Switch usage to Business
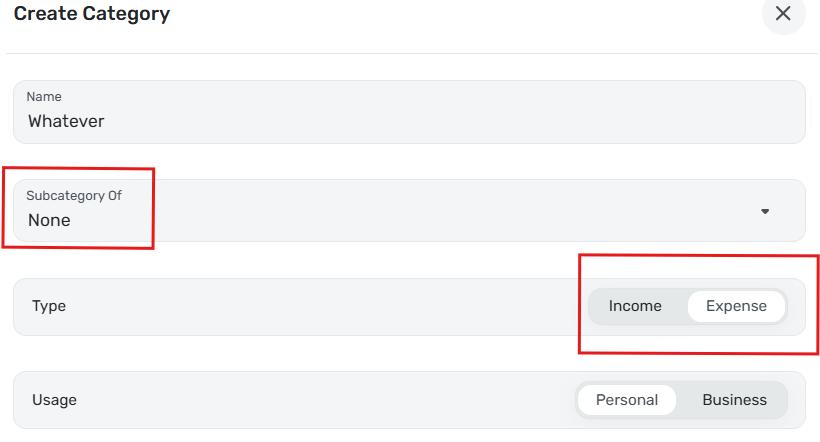Screen dimensions: 820x442 (x=734, y=400)
